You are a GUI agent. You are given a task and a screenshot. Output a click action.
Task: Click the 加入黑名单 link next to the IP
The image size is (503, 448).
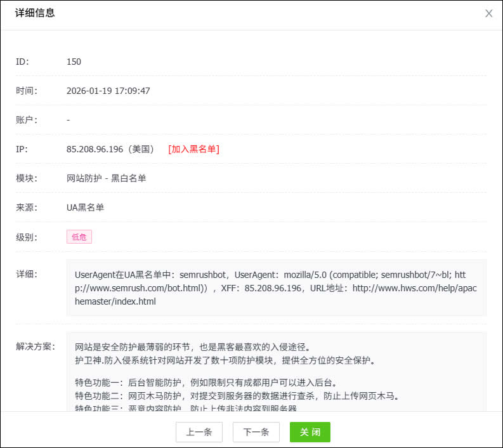(x=193, y=149)
